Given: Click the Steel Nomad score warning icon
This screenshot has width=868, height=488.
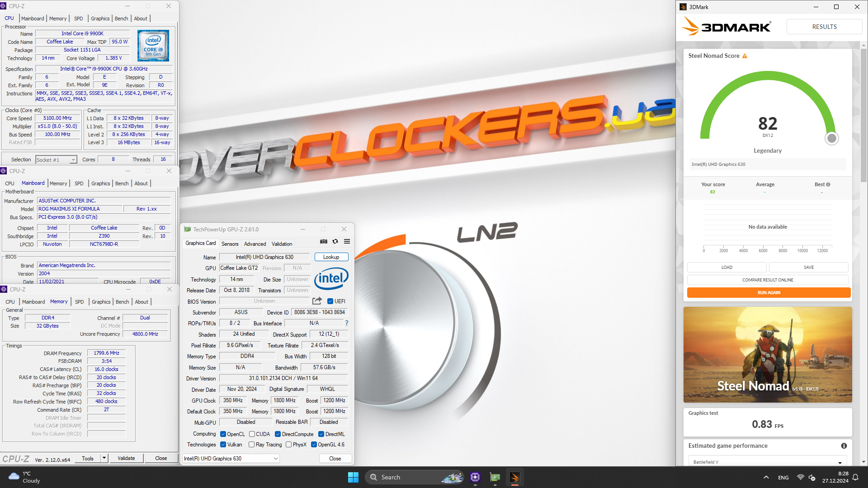Looking at the screenshot, I should 745,56.
